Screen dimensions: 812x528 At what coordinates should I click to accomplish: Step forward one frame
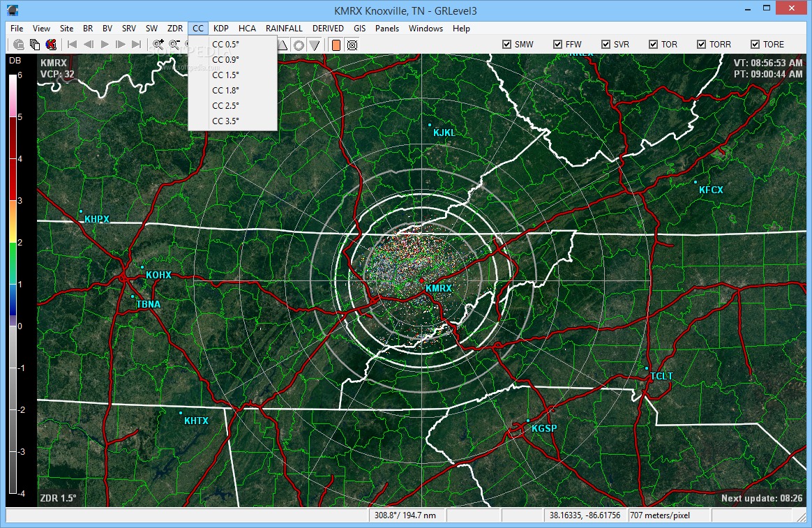121,45
